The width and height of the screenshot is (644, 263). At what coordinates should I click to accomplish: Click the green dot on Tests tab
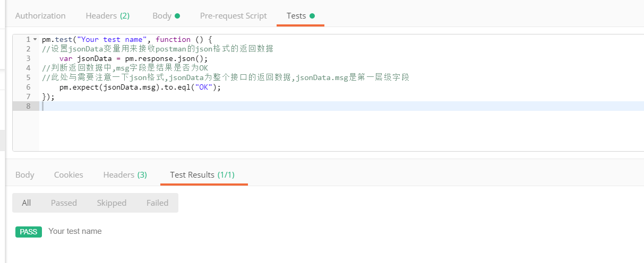pyautogui.click(x=312, y=16)
